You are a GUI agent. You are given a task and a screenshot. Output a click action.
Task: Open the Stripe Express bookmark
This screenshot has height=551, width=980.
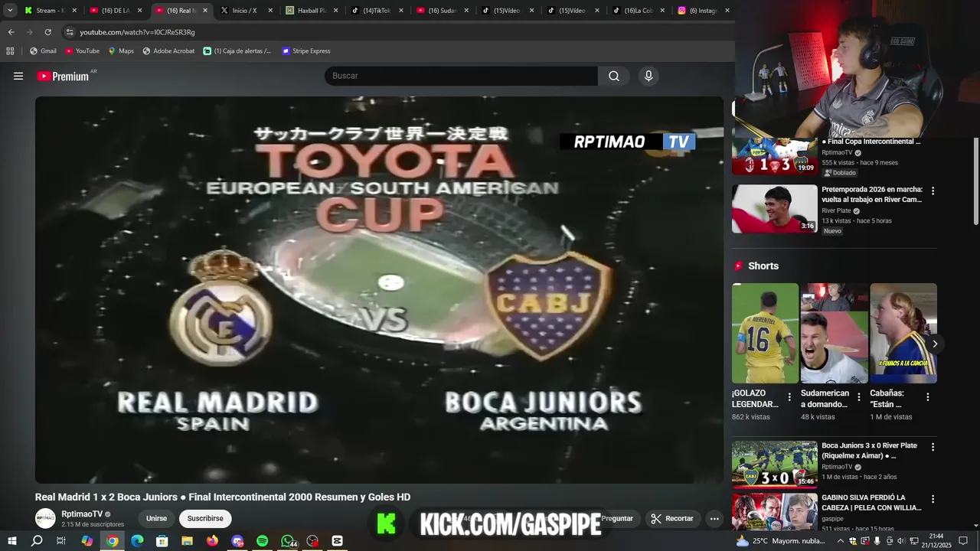pyautogui.click(x=305, y=51)
